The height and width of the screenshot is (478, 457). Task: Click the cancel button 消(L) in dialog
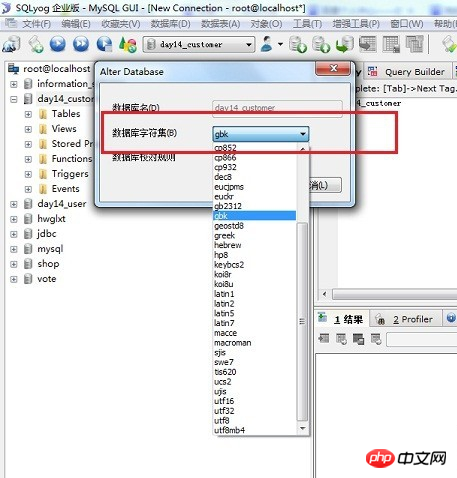click(x=325, y=185)
